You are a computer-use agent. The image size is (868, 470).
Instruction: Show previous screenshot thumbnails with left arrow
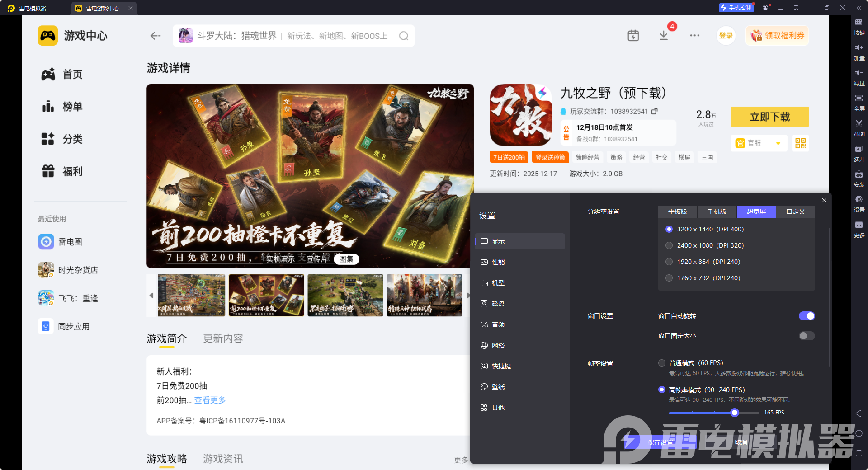(151, 296)
